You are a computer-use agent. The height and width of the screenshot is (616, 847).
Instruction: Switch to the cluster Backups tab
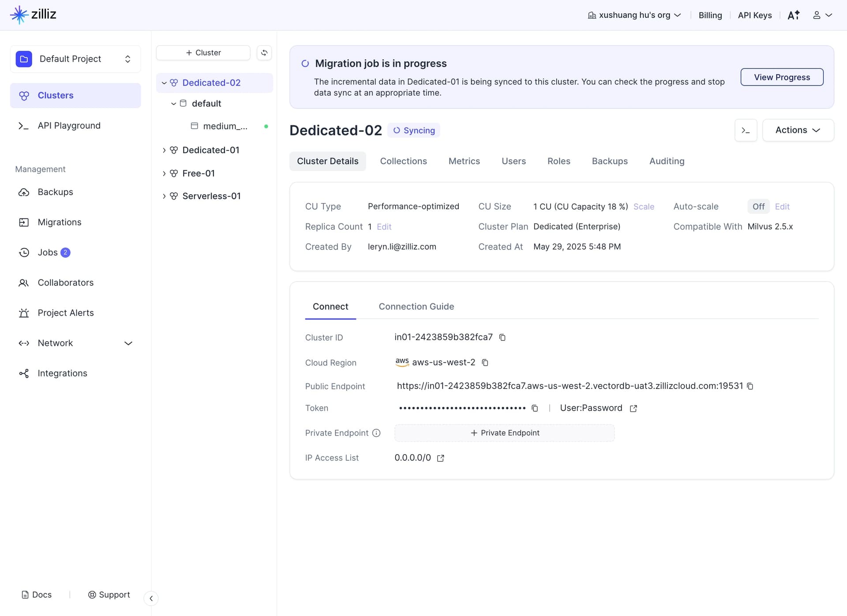tap(610, 161)
